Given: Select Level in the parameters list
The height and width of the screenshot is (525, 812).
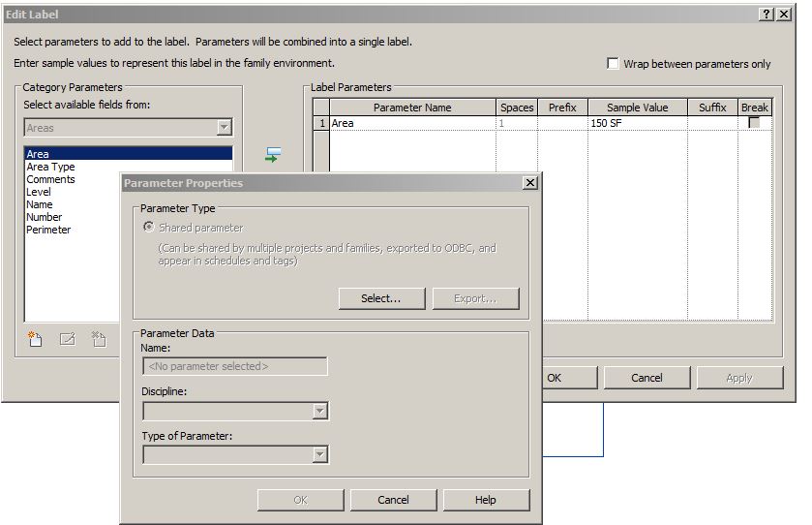Looking at the screenshot, I should click(x=39, y=192).
